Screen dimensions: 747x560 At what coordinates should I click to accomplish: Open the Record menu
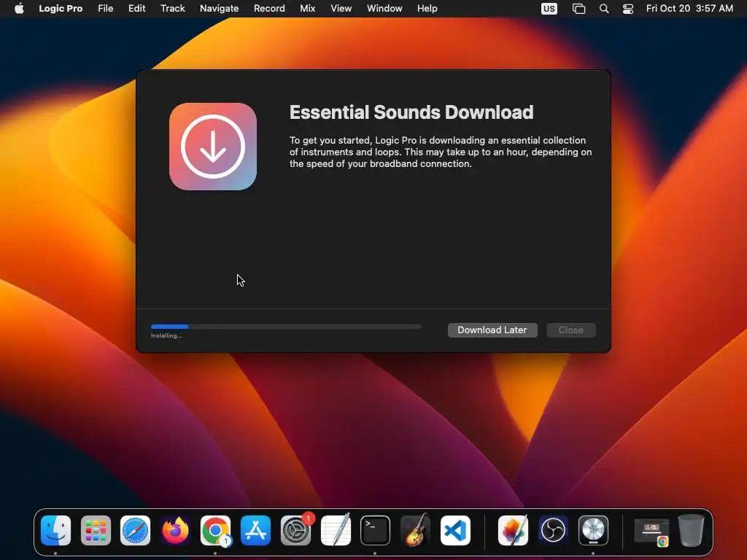click(269, 9)
